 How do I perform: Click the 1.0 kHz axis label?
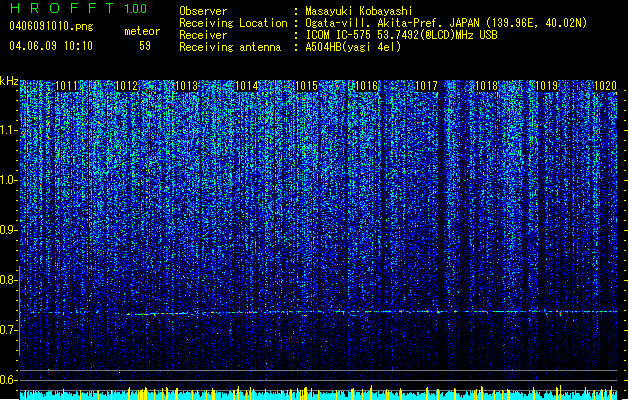click(9, 181)
